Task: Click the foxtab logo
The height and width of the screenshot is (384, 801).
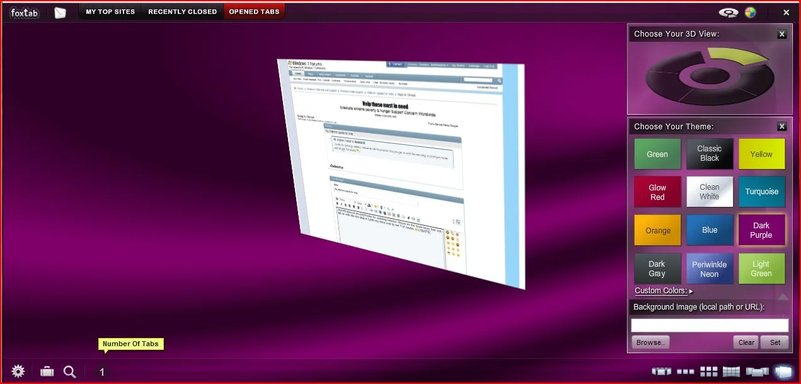Action: (x=24, y=12)
